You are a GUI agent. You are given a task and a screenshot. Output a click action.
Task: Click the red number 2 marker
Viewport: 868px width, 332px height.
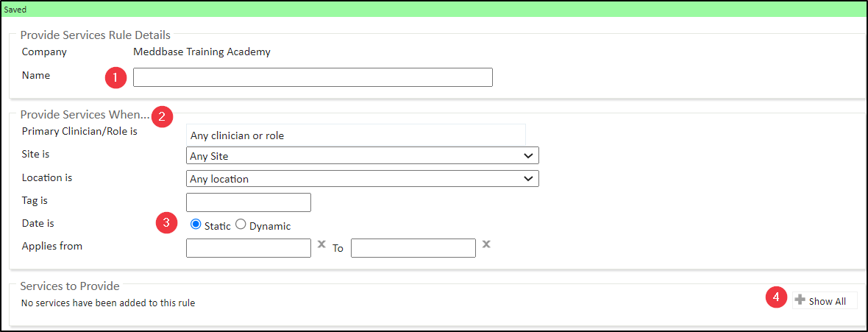tap(163, 116)
